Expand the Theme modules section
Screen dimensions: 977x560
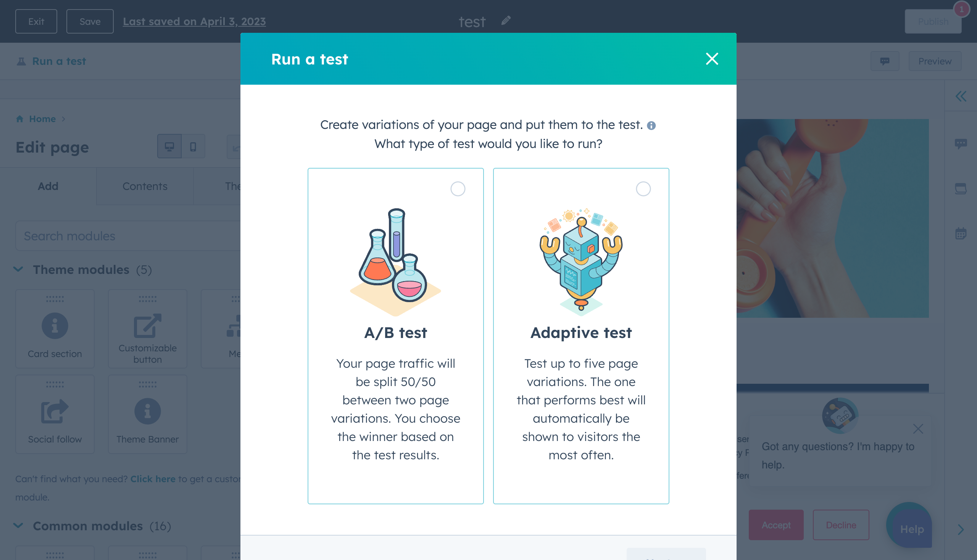[x=18, y=270]
